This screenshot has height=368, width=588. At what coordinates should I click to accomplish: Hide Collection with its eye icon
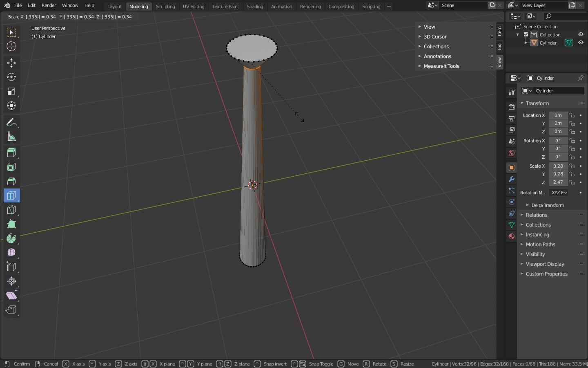pyautogui.click(x=581, y=34)
